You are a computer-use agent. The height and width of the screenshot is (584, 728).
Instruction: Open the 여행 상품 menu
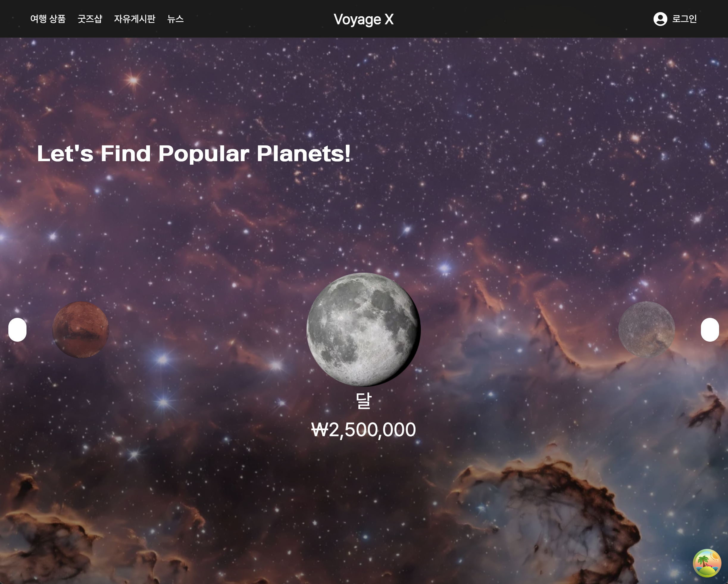(x=48, y=19)
